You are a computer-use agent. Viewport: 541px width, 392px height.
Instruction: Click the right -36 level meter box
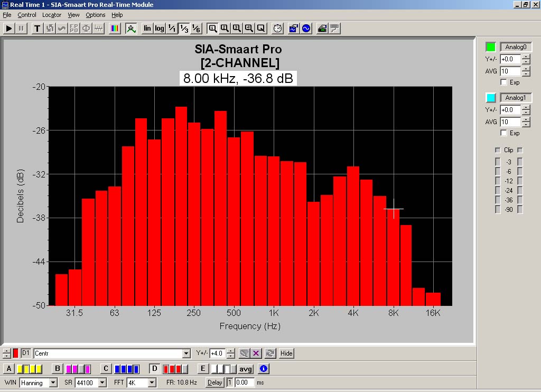pos(520,200)
